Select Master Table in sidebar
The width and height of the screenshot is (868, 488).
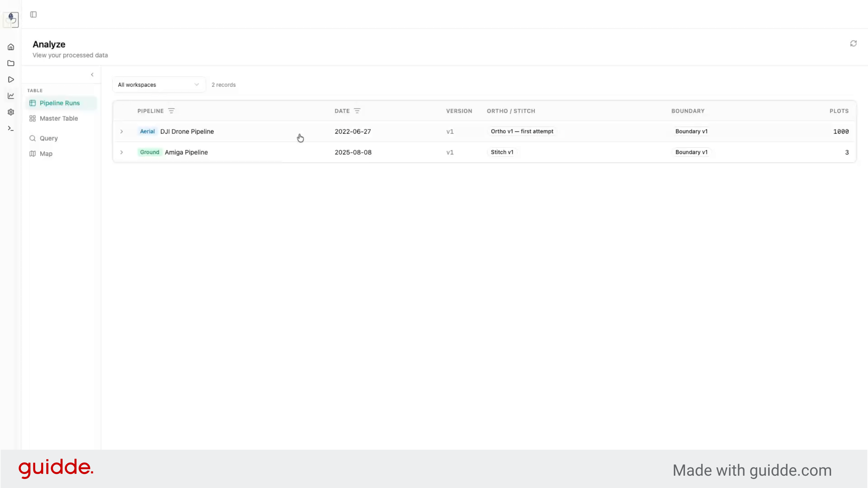click(x=61, y=118)
